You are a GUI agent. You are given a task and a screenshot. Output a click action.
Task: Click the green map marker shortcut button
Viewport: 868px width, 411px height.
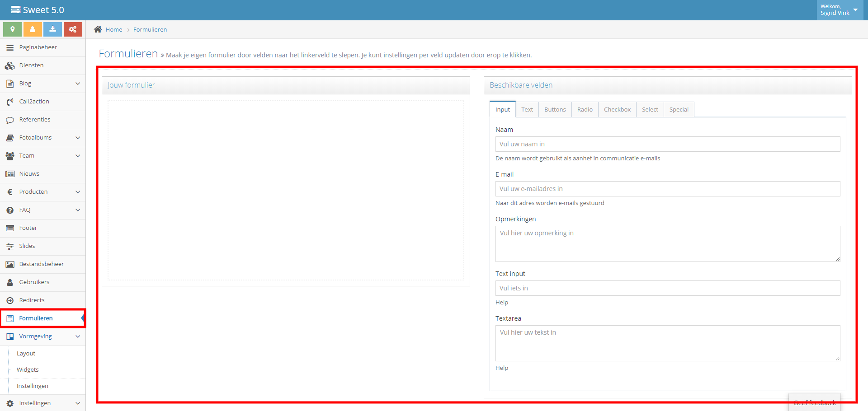[x=13, y=29]
